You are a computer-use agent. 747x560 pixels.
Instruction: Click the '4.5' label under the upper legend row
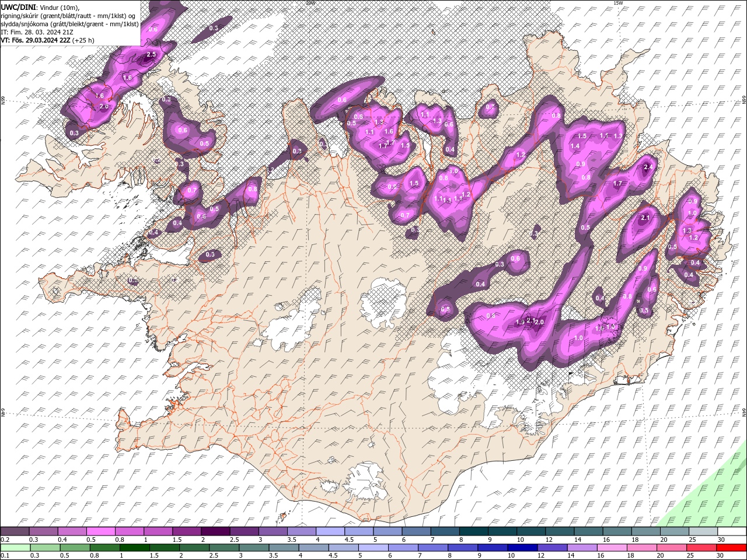(349, 540)
